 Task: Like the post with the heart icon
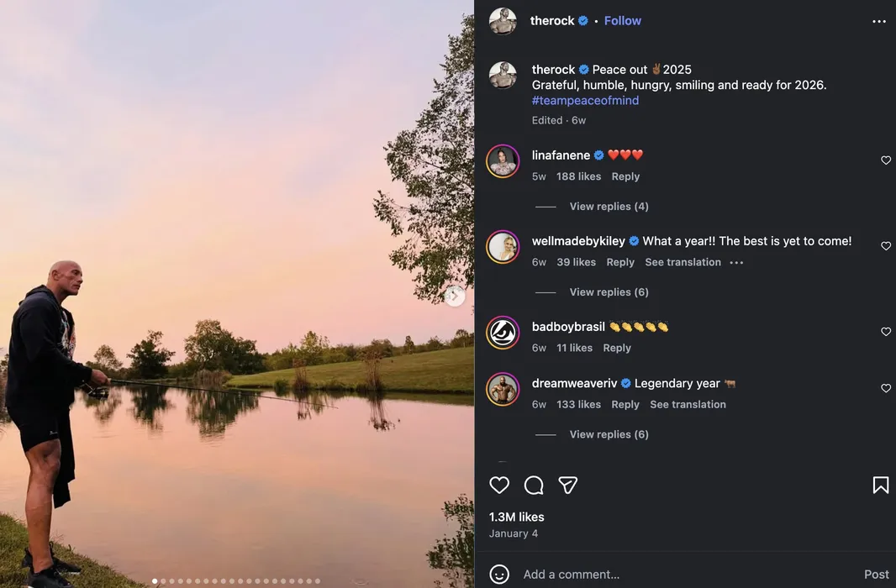[499, 485]
